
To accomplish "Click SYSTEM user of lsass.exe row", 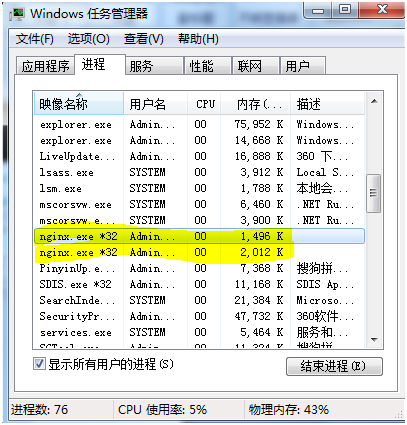I will point(147,172).
